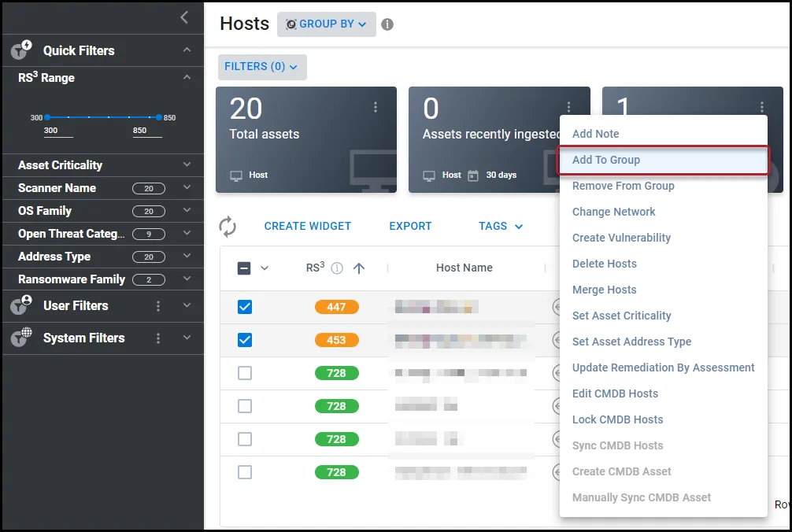Image resolution: width=792 pixels, height=532 pixels.
Task: Open the Group By dropdown
Action: click(x=326, y=24)
